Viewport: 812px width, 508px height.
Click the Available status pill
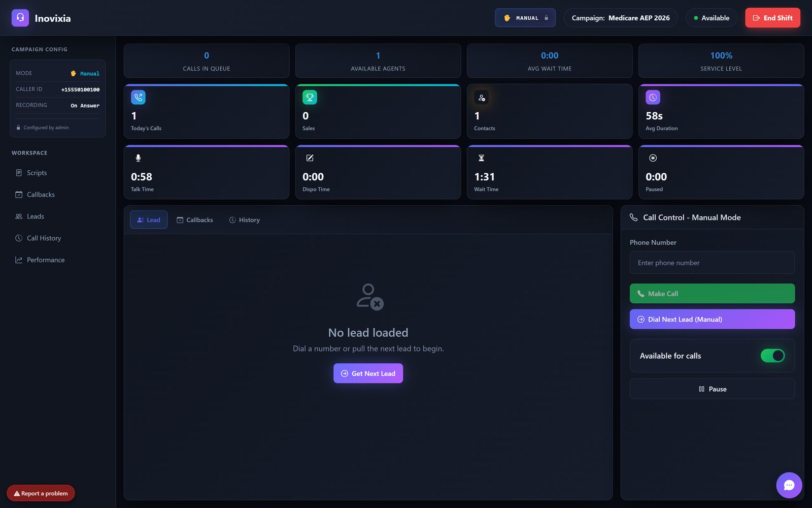(712, 18)
